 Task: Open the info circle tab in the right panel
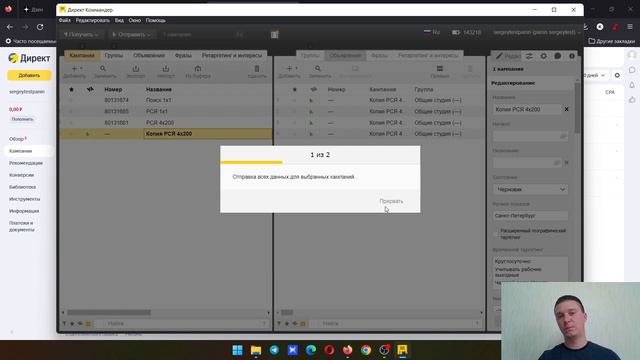click(x=572, y=56)
